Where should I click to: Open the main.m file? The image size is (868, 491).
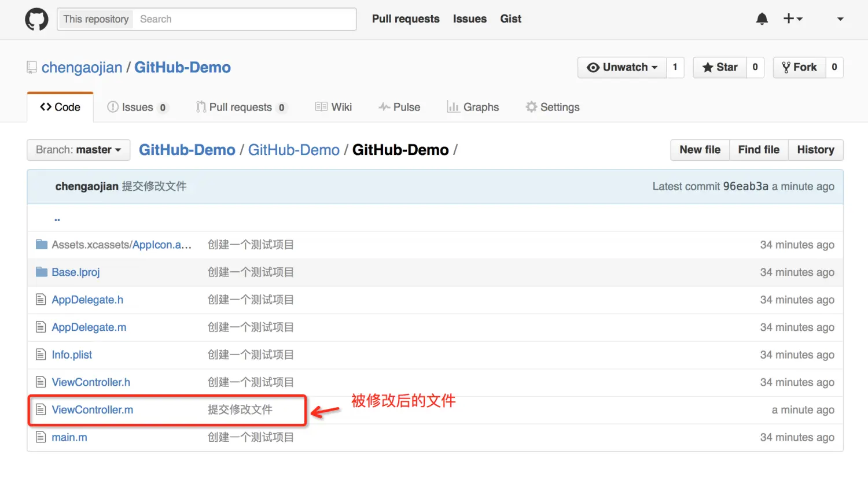(x=69, y=437)
